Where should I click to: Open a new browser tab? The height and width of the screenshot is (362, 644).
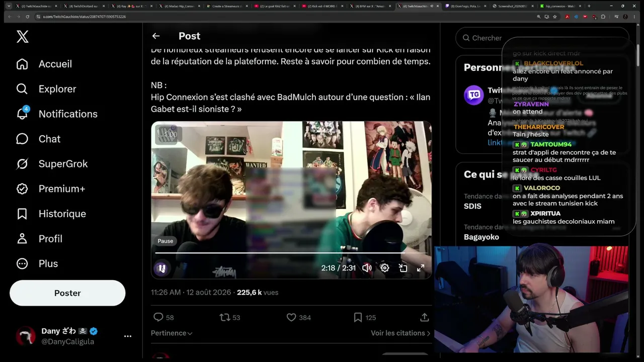[589, 6]
